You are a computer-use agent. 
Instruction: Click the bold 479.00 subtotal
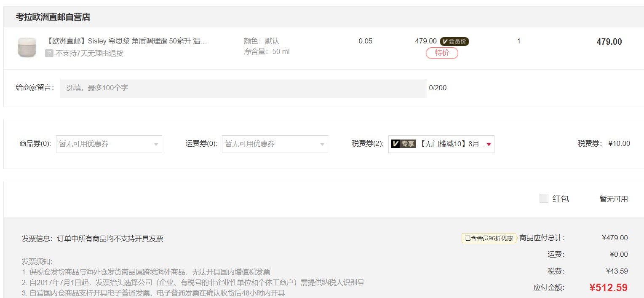pyautogui.click(x=609, y=42)
